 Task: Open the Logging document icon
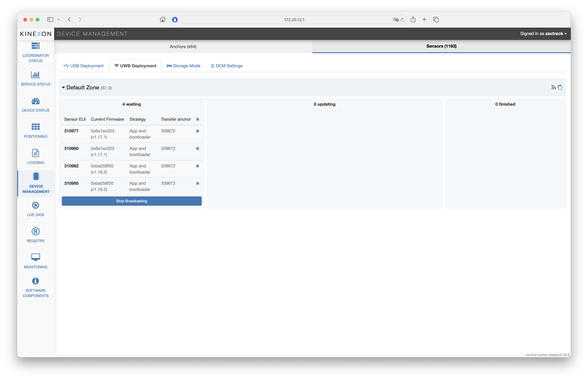point(36,153)
